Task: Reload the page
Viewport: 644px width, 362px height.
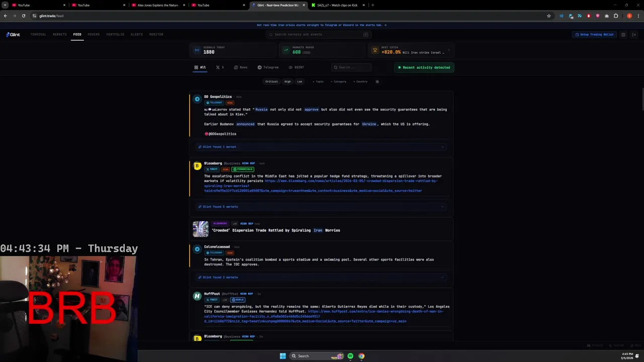Action: [x=23, y=16]
